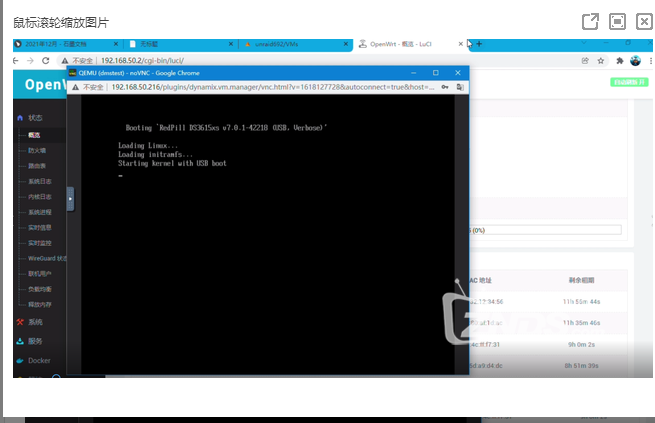Click the Docker whale icon in sidebar
Viewport: 655px width, 423px height.
[20, 361]
